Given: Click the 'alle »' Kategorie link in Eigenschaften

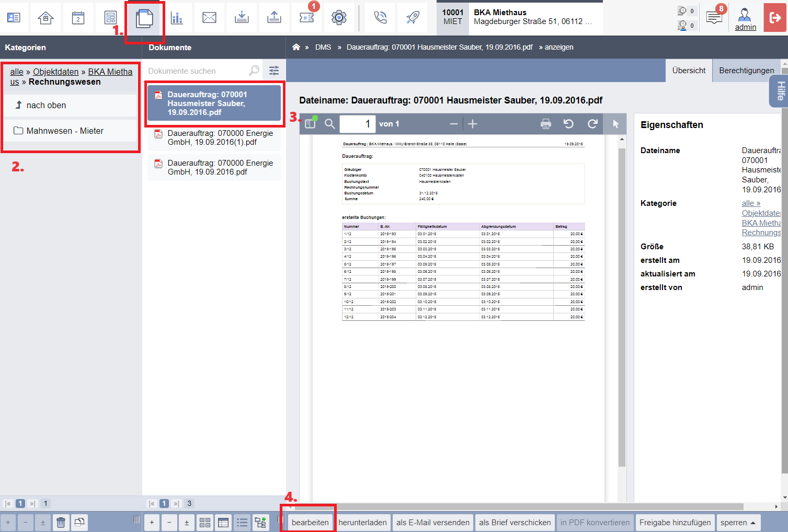Looking at the screenshot, I should tap(751, 203).
